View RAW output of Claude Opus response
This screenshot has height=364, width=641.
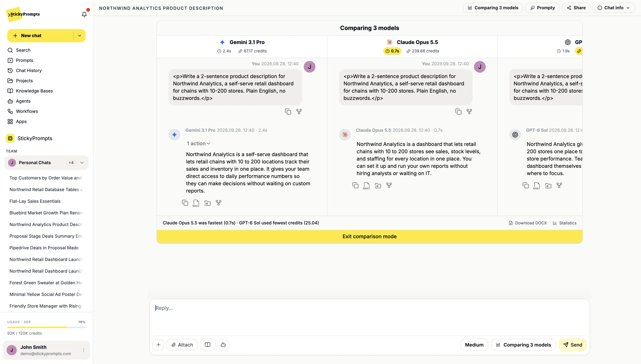click(366, 185)
